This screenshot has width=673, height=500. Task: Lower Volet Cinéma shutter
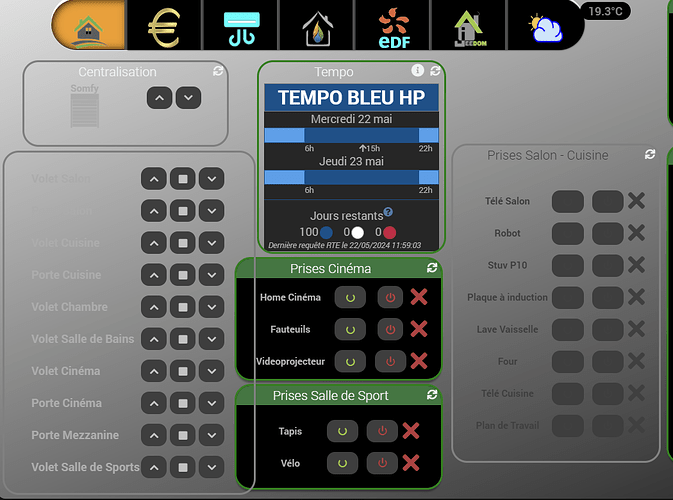212,371
